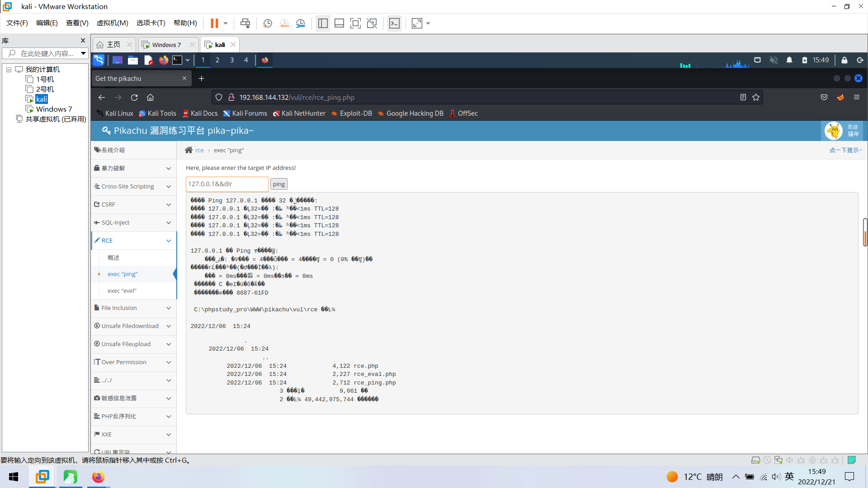Toggle Kali volume mute icon

coord(774,60)
